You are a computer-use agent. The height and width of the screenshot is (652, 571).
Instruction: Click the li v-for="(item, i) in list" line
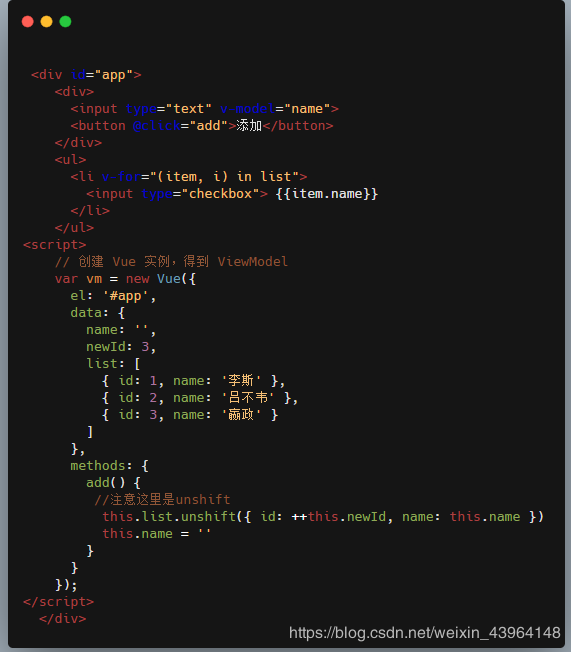tap(189, 177)
